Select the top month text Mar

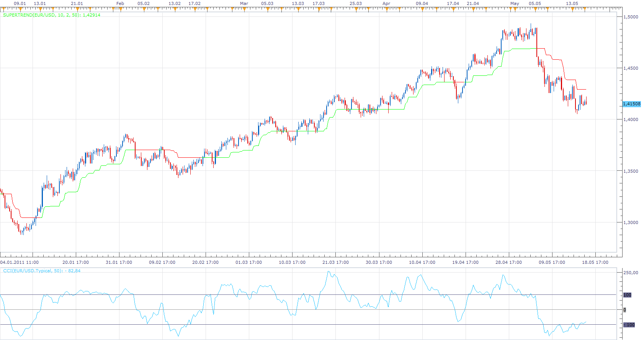244,3
